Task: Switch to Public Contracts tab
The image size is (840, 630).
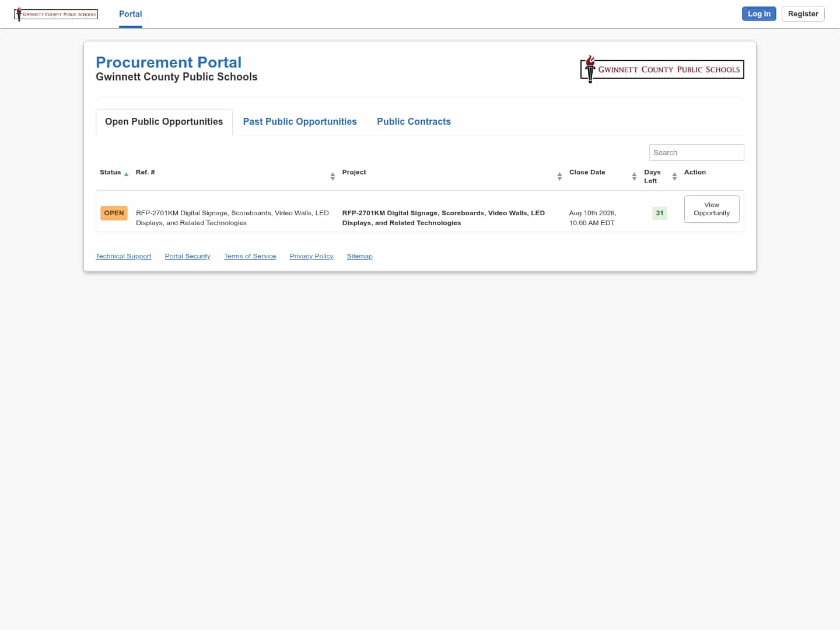Action: pyautogui.click(x=414, y=121)
